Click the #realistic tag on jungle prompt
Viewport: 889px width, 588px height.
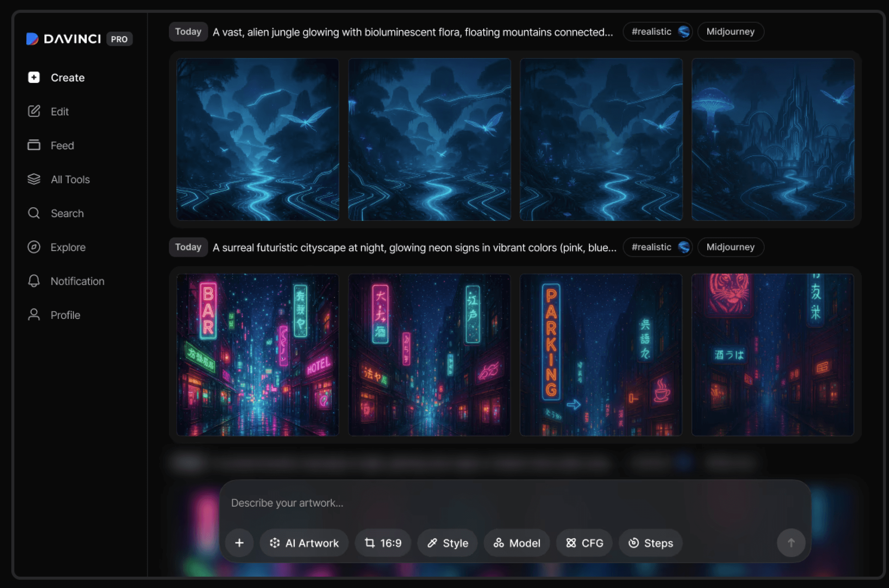click(x=657, y=32)
